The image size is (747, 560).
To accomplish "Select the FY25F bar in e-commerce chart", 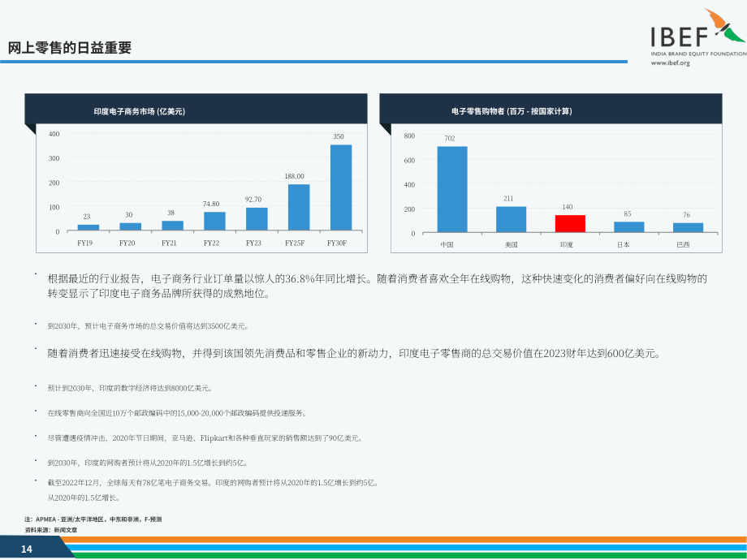I will [x=299, y=208].
